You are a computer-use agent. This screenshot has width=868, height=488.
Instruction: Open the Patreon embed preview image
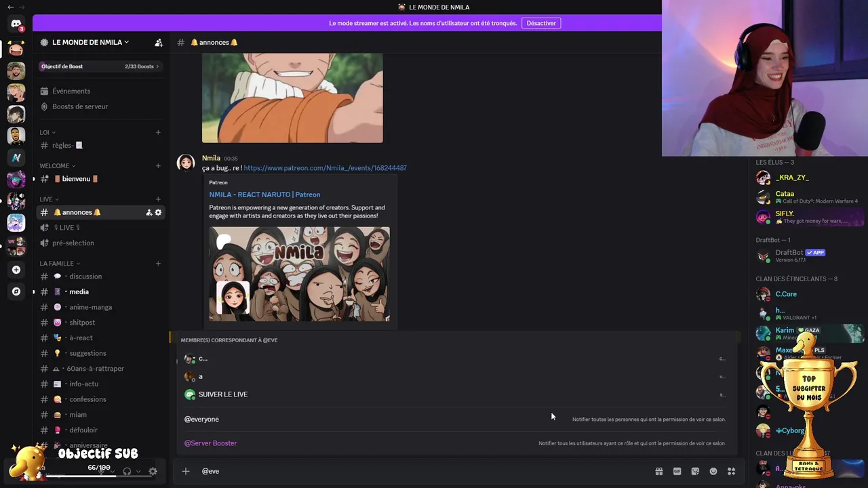[x=299, y=274]
